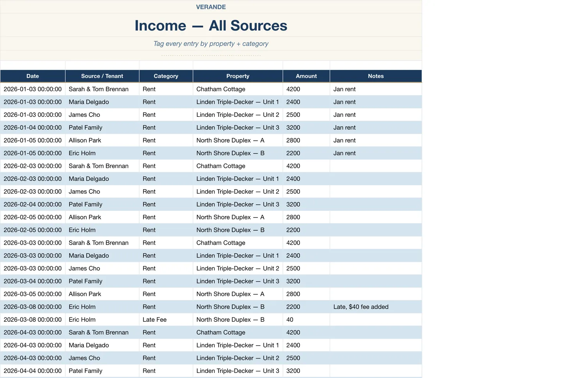Select Linden Triple-Decker — Unit 3 on 2026-04-04
Image resolution: width=588 pixels, height=378 pixels.
click(x=238, y=371)
